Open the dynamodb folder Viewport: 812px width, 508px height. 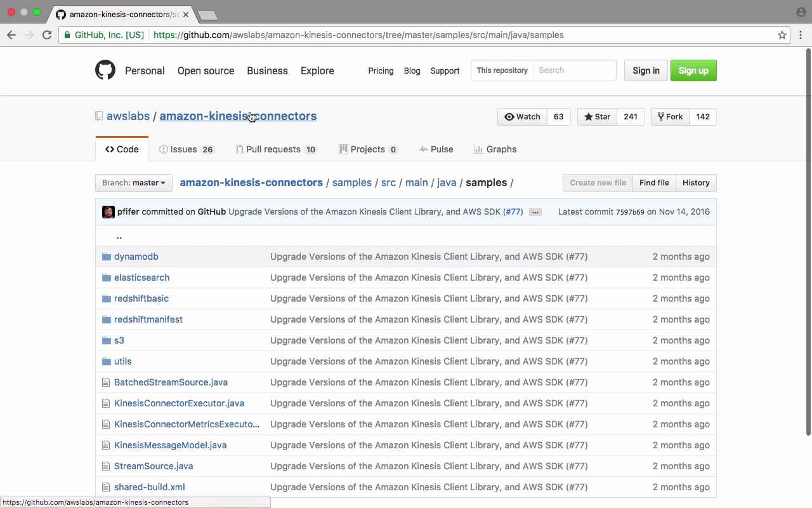136,257
